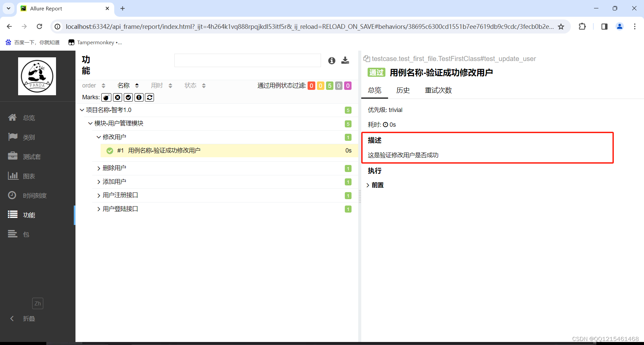Toggle the browser side panel icon

604,26
